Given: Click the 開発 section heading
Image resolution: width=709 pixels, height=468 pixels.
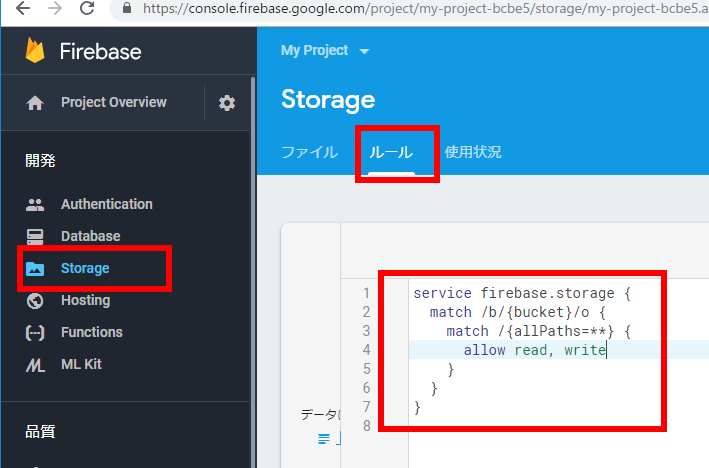Looking at the screenshot, I should (x=40, y=161).
